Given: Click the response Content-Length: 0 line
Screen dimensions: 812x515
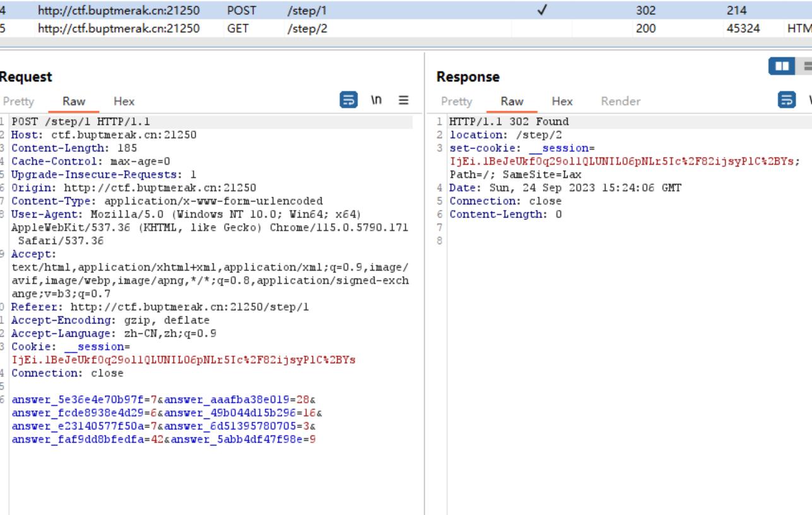Looking at the screenshot, I should click(505, 214).
